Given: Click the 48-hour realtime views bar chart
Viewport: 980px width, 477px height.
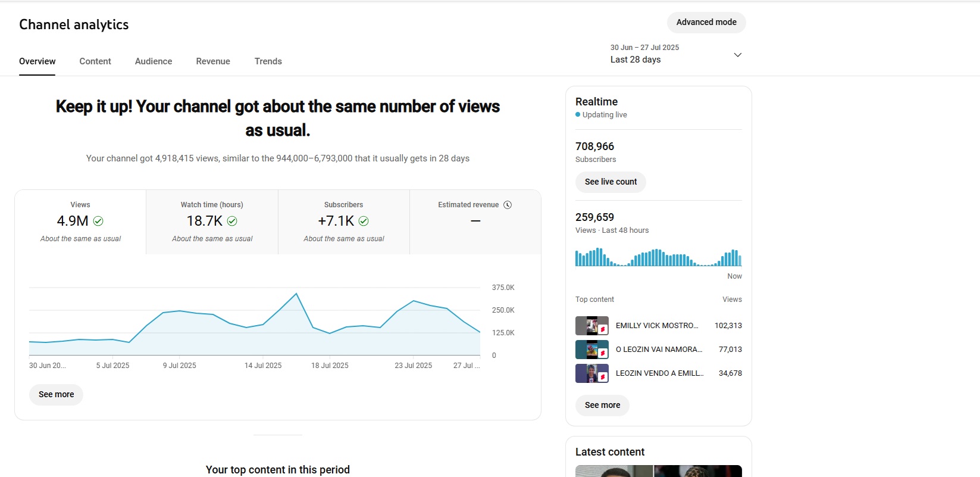Looking at the screenshot, I should (x=658, y=258).
